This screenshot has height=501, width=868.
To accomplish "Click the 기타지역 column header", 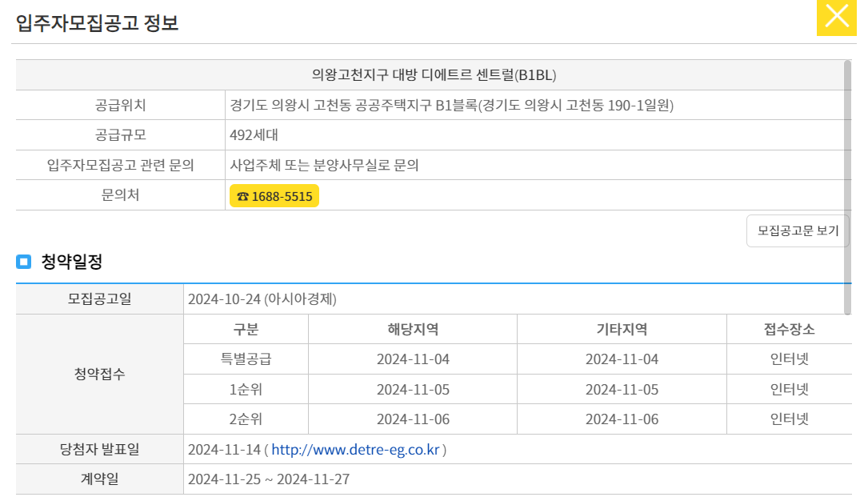I will coord(620,328).
